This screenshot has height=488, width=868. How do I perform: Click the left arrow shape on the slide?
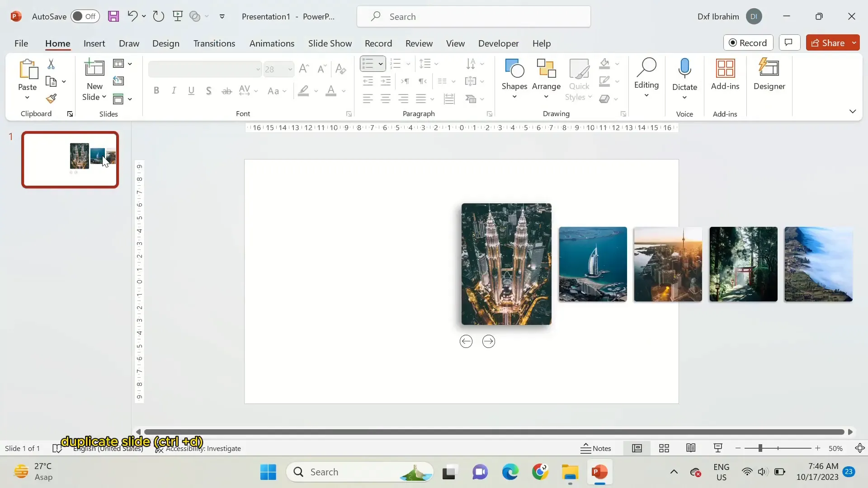466,342
